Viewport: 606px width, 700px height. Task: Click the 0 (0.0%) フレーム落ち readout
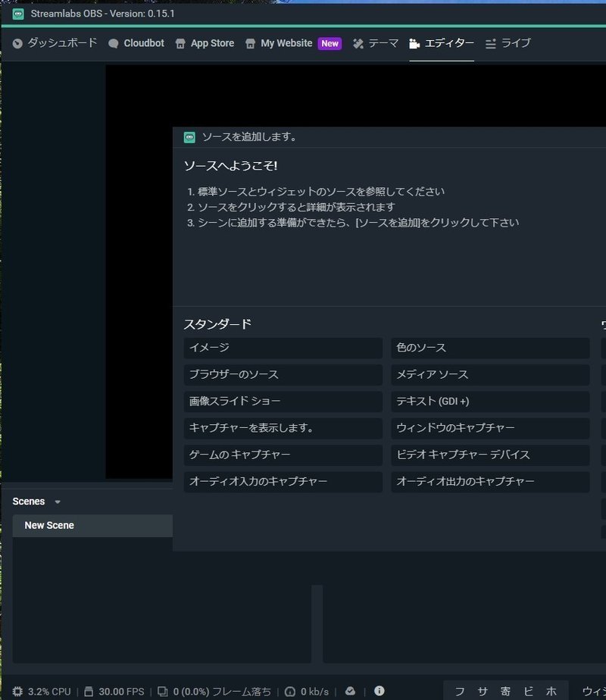click(222, 692)
